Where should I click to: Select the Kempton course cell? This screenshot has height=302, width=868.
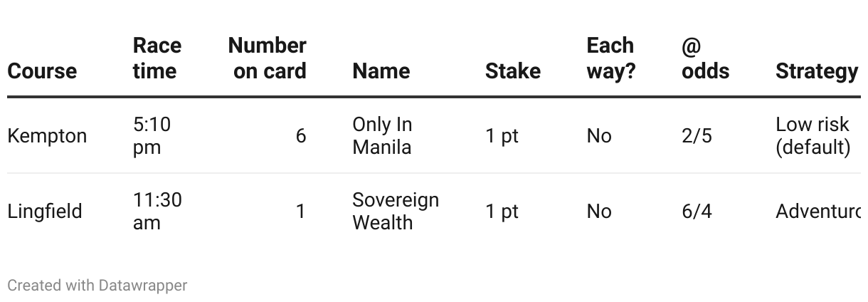[47, 135]
